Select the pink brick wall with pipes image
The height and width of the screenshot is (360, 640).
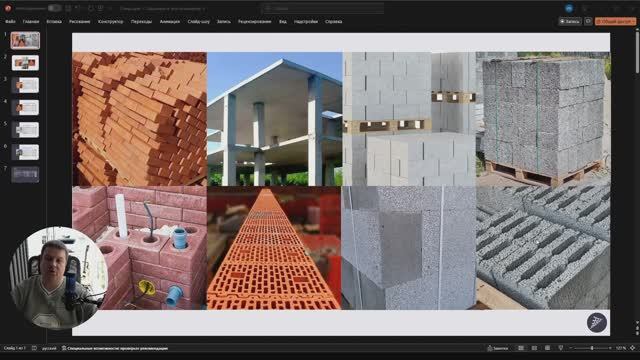[x=140, y=248]
